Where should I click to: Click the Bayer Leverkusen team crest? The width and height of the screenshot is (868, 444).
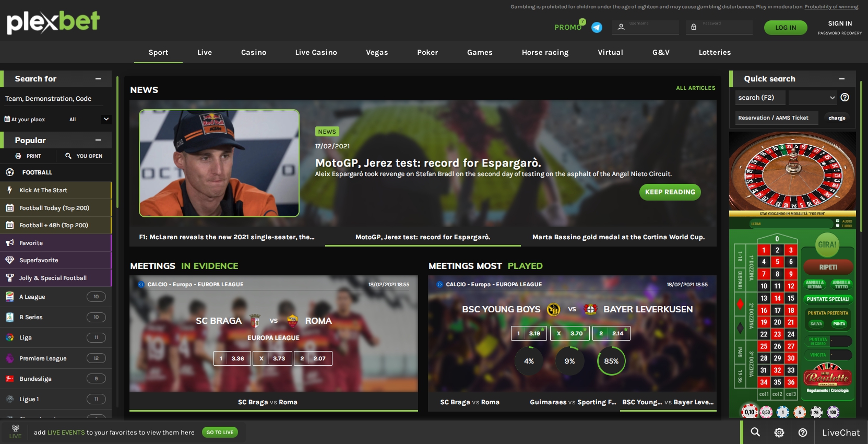590,309
